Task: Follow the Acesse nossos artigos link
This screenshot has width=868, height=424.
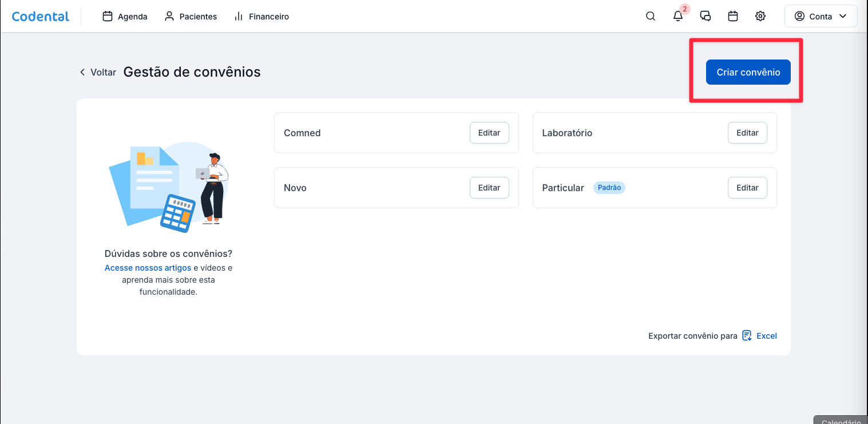Action: point(148,268)
